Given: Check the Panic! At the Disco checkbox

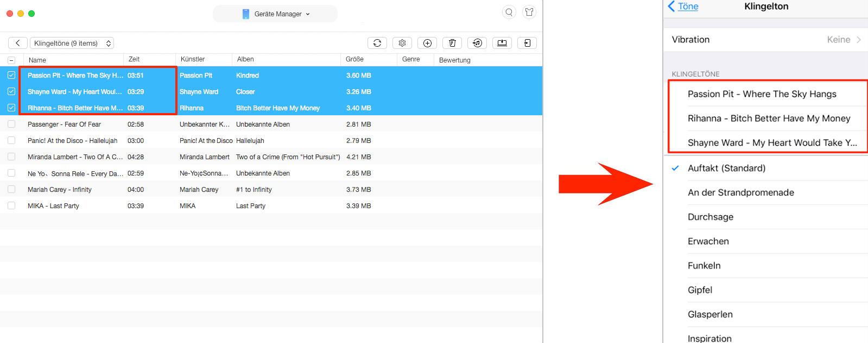Looking at the screenshot, I should [11, 140].
